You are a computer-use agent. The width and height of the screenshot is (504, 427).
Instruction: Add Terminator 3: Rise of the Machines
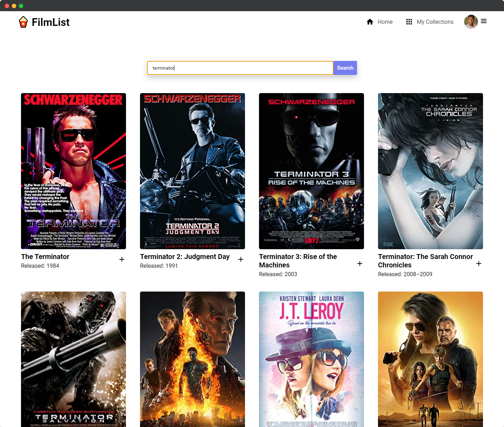[360, 264]
